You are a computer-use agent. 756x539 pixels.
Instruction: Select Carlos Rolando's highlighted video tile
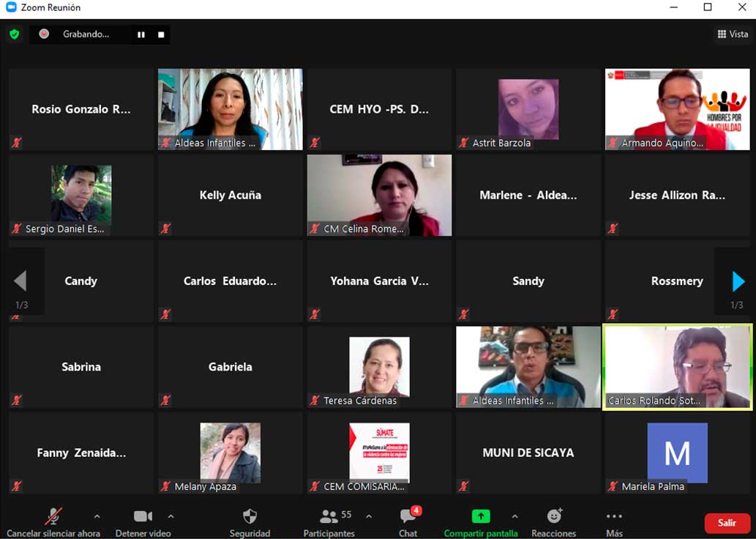[x=676, y=366]
